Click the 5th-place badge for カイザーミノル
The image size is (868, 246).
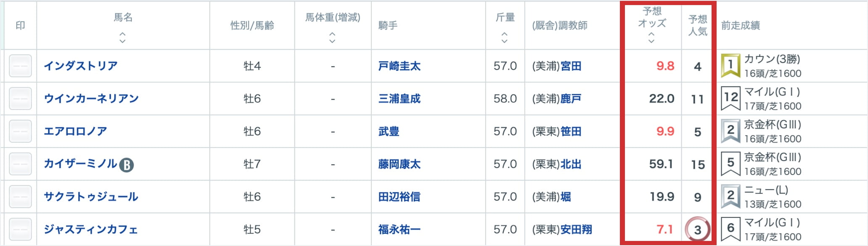click(730, 163)
